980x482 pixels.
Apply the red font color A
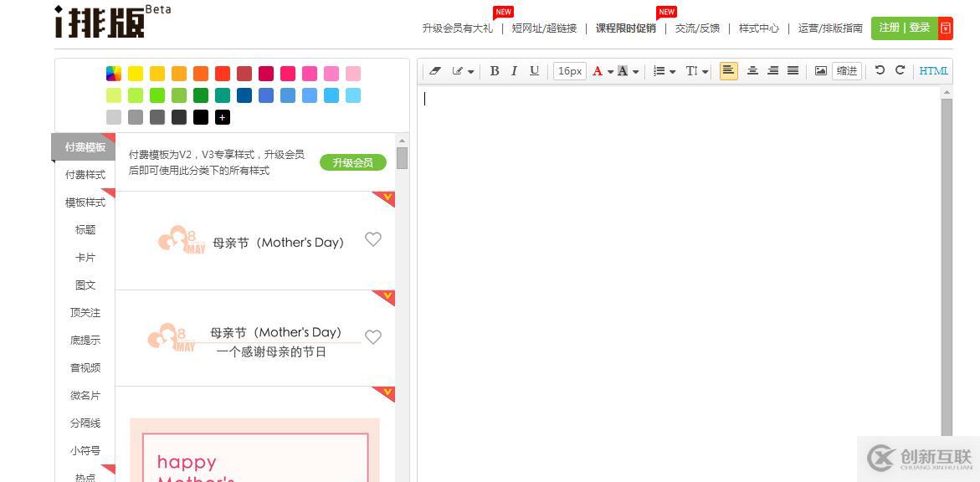pyautogui.click(x=598, y=71)
